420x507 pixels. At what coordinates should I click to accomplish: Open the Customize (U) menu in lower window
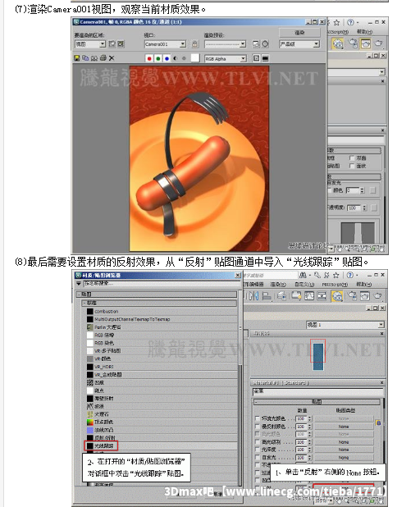click(x=304, y=285)
